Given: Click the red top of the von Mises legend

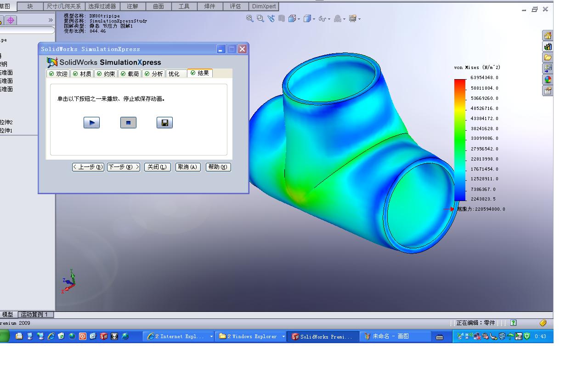Looking at the screenshot, I should (x=460, y=82).
